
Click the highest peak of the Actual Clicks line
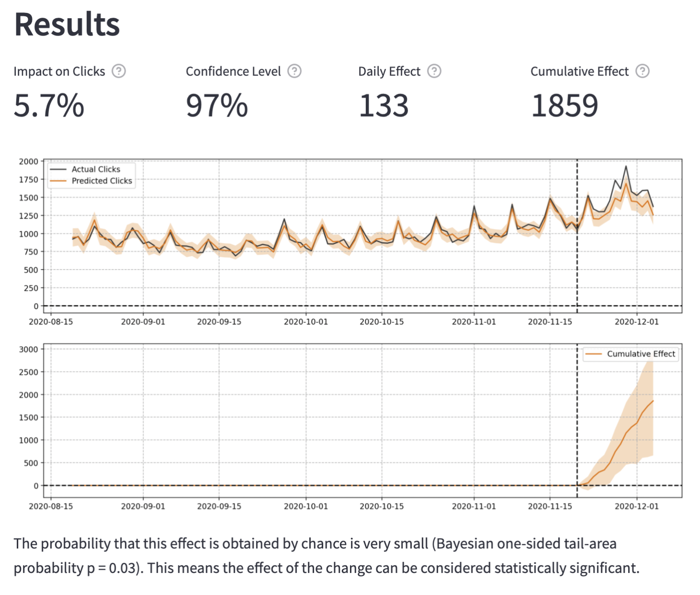pyautogui.click(x=626, y=167)
